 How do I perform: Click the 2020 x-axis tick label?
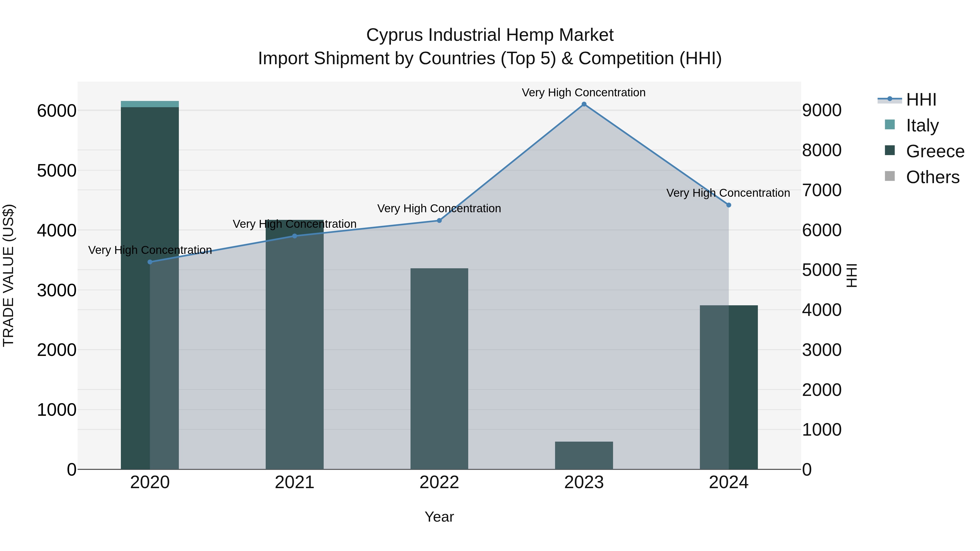click(150, 482)
